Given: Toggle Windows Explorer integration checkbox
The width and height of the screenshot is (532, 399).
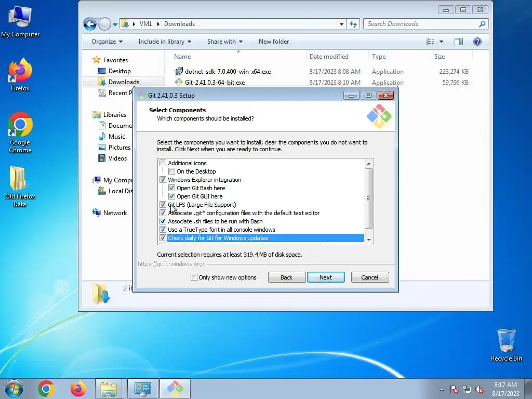Looking at the screenshot, I should click(x=163, y=180).
